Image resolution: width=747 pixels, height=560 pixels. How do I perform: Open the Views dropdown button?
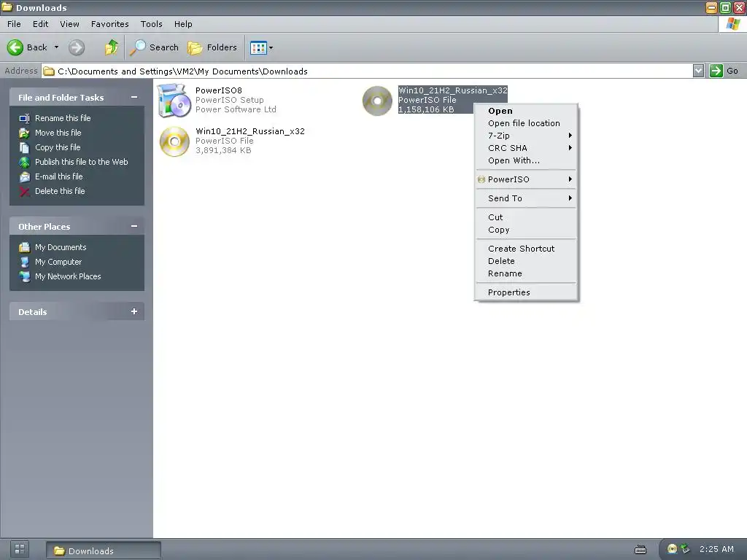[x=262, y=47]
